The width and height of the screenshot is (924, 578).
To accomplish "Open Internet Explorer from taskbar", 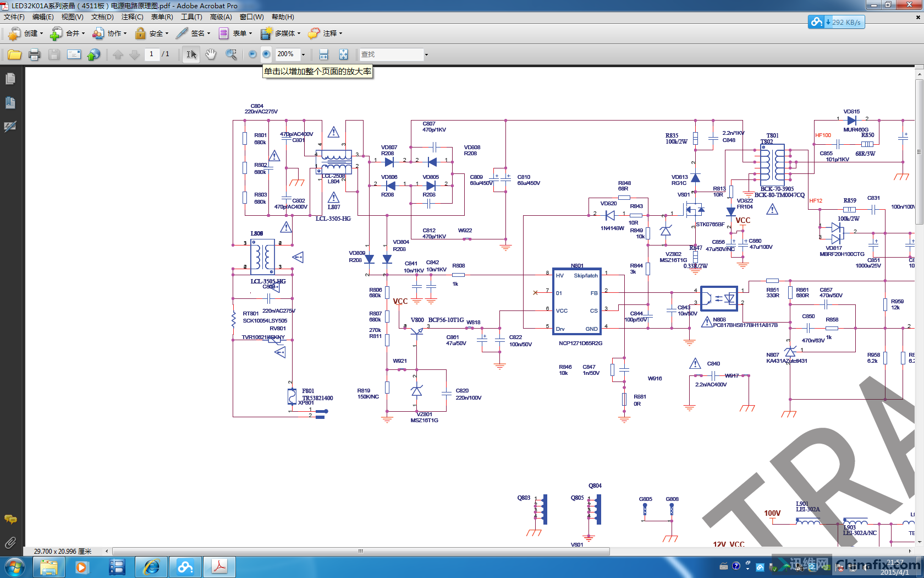I will [x=151, y=567].
